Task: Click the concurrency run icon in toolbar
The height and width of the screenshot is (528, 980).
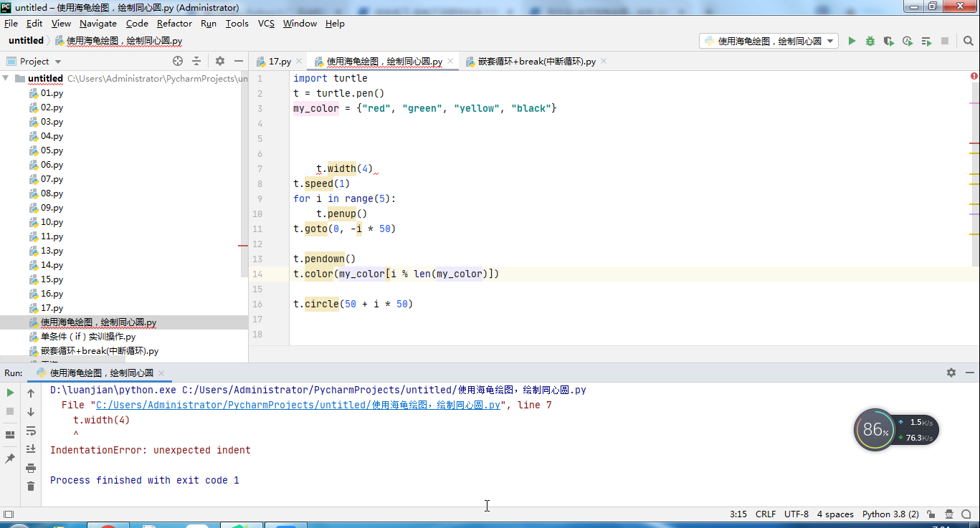Action: pyautogui.click(x=926, y=42)
